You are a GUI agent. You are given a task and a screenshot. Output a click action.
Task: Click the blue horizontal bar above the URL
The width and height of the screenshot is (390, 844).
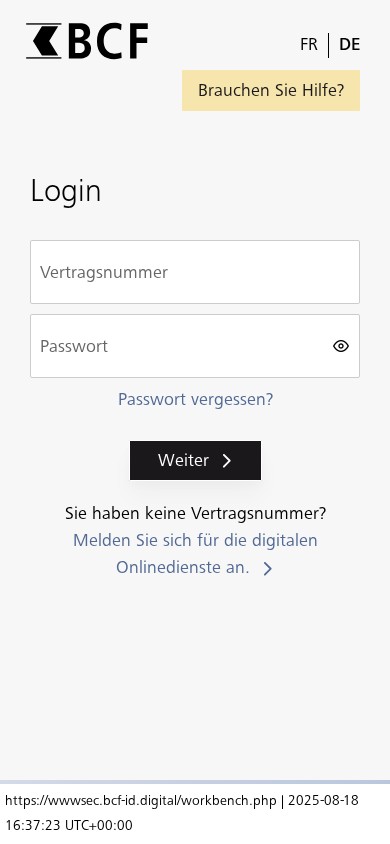[195, 782]
